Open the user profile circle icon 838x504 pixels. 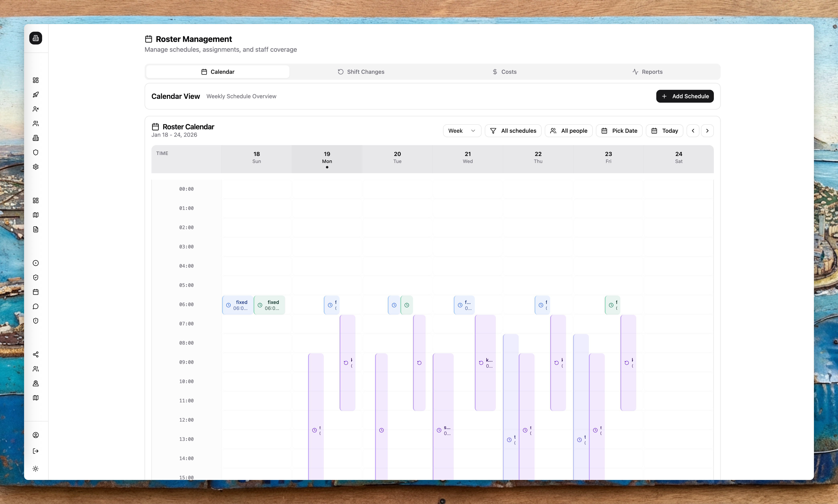36,435
